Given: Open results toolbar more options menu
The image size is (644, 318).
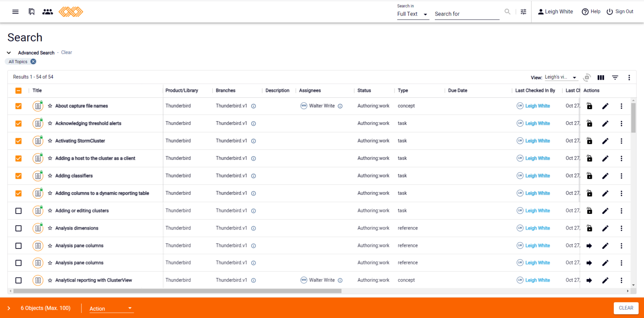Looking at the screenshot, I should (x=629, y=78).
